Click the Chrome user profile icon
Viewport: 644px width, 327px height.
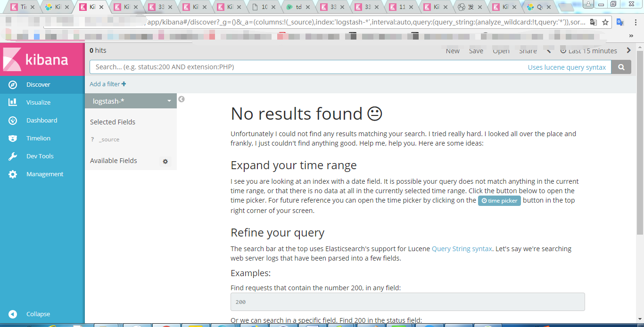click(589, 4)
